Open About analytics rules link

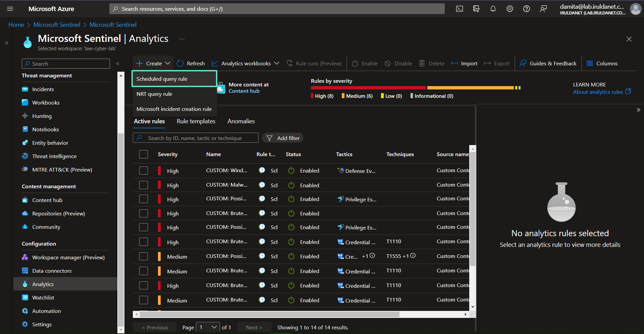(x=602, y=92)
